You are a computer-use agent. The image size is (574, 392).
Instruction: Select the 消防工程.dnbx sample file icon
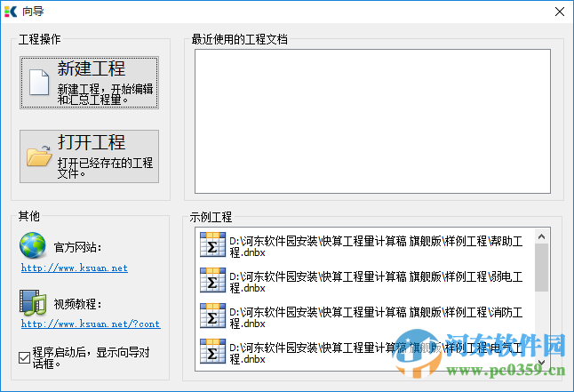(x=212, y=316)
